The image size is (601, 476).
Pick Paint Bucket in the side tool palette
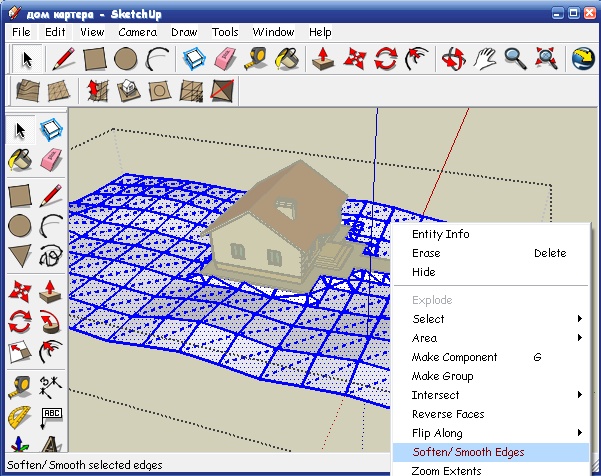tap(20, 159)
